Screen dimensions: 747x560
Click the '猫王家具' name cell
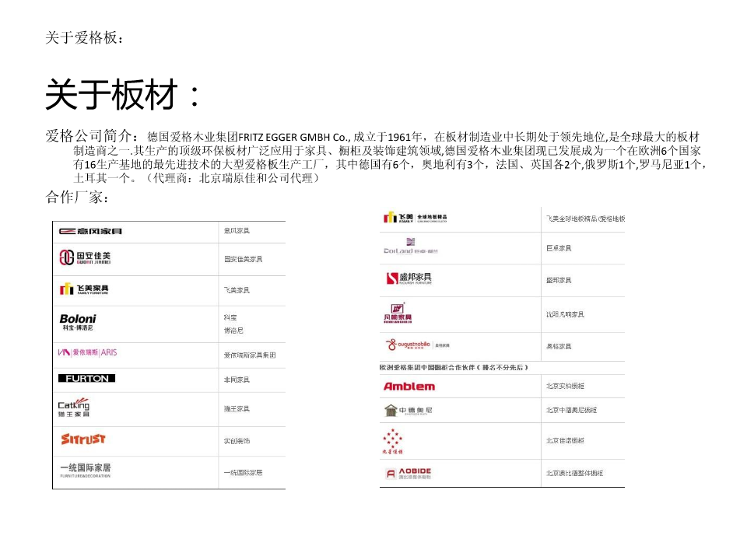(237, 409)
